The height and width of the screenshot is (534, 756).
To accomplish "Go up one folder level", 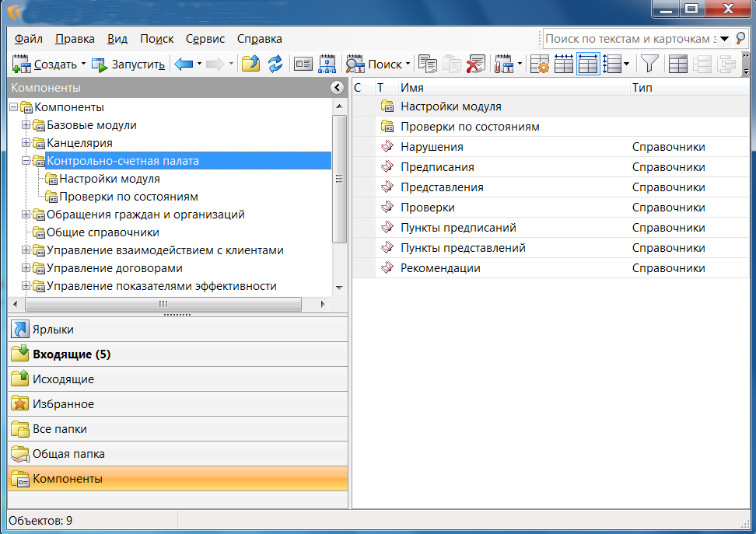I will pos(250,64).
